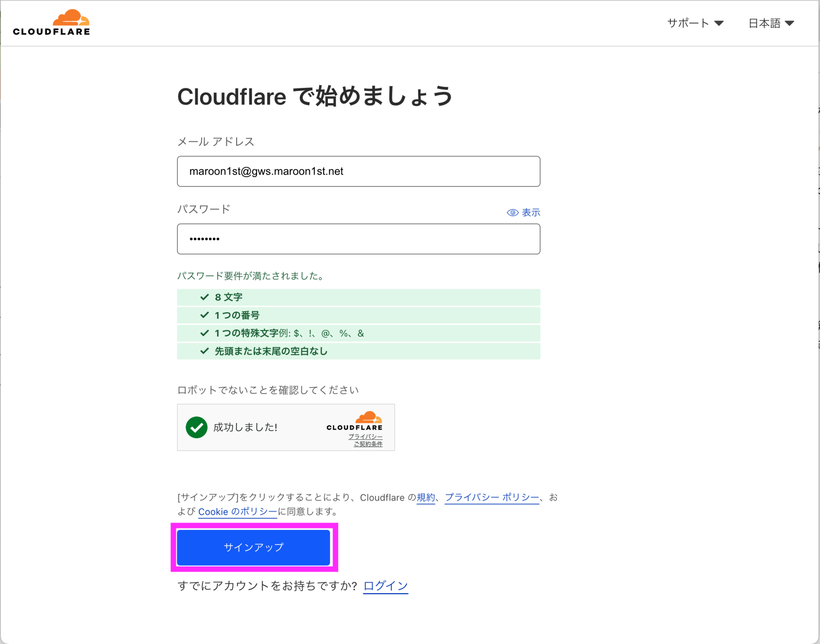820x644 pixels.
Task: Click the checkmark beside 先頭または末尾の空白なし
Action: click(x=203, y=351)
